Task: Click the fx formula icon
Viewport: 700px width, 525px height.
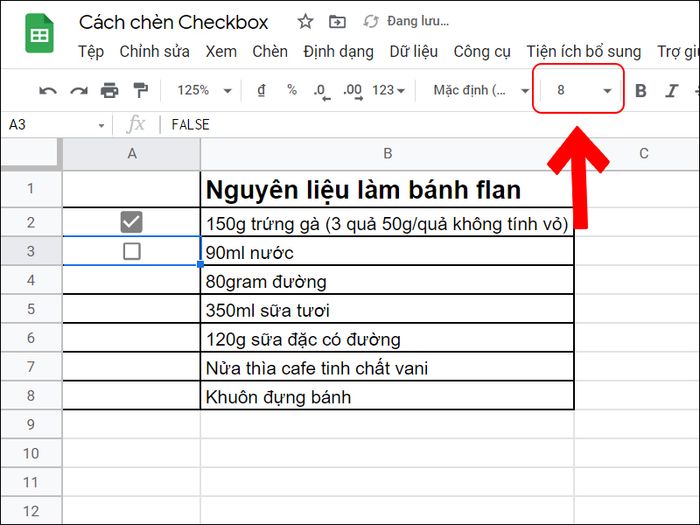Action: pyautogui.click(x=135, y=124)
